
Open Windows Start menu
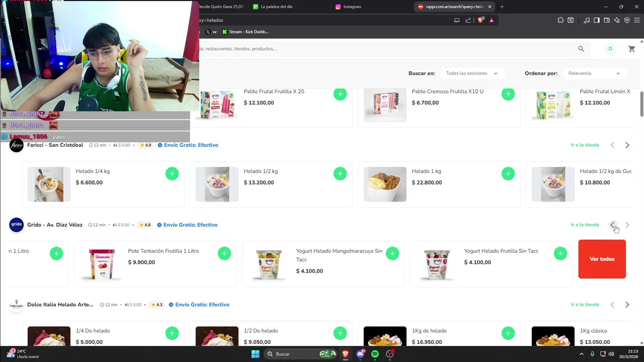pos(256,354)
